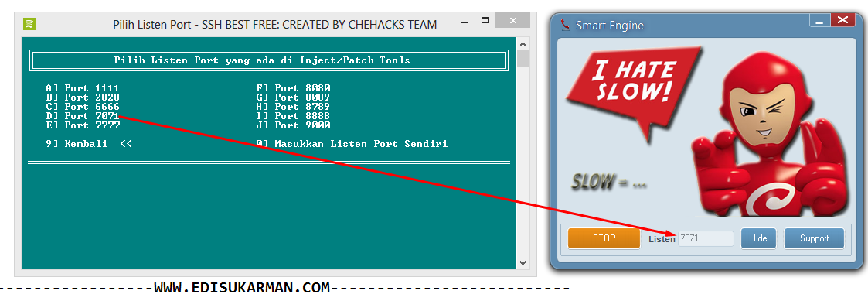868x301 pixels.
Task: Minimize the Smart Engine window
Action: 819,21
